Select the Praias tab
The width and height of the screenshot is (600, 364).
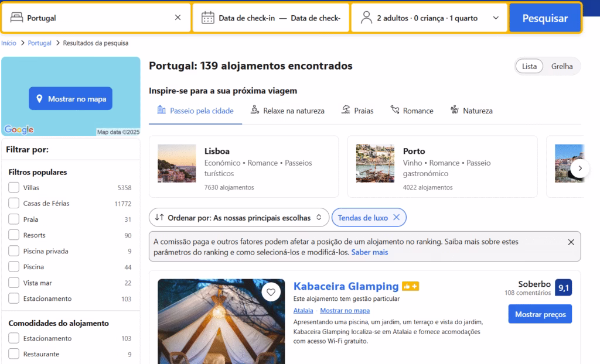357,111
